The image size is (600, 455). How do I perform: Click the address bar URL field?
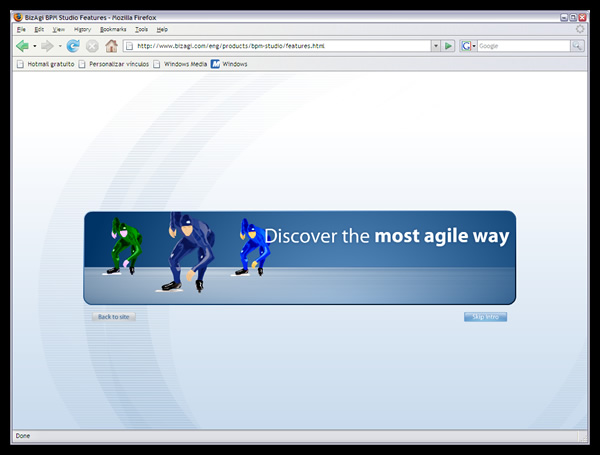click(x=280, y=46)
